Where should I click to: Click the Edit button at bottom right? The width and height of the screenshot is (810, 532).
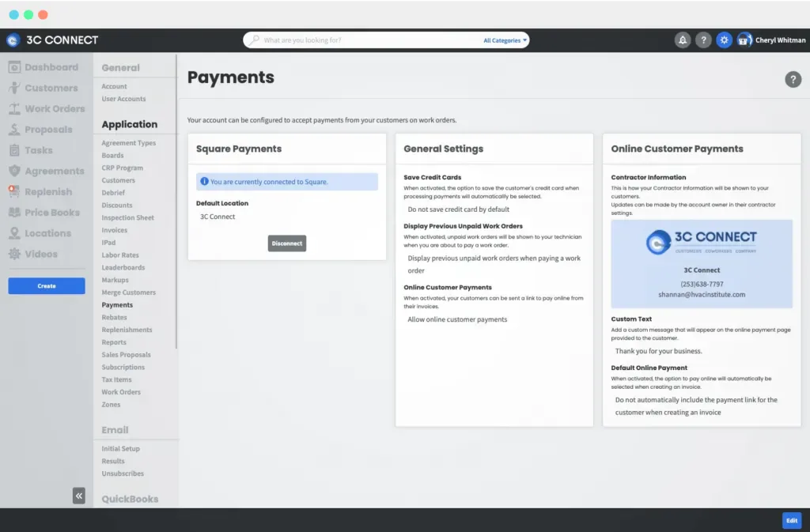[x=791, y=521]
